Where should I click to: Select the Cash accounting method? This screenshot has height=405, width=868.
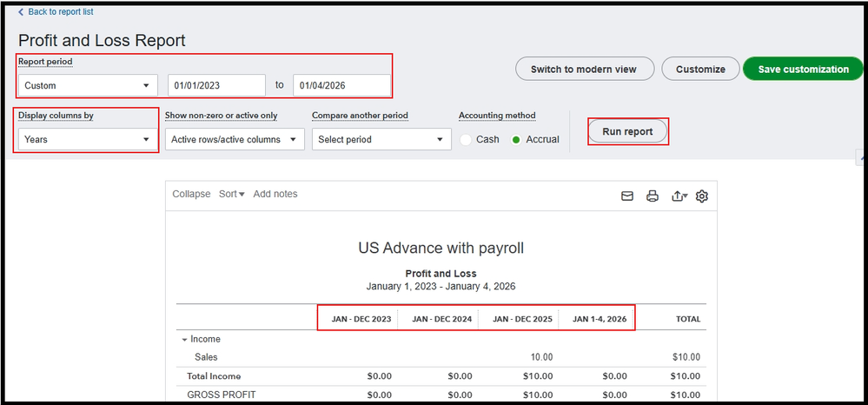click(x=467, y=139)
